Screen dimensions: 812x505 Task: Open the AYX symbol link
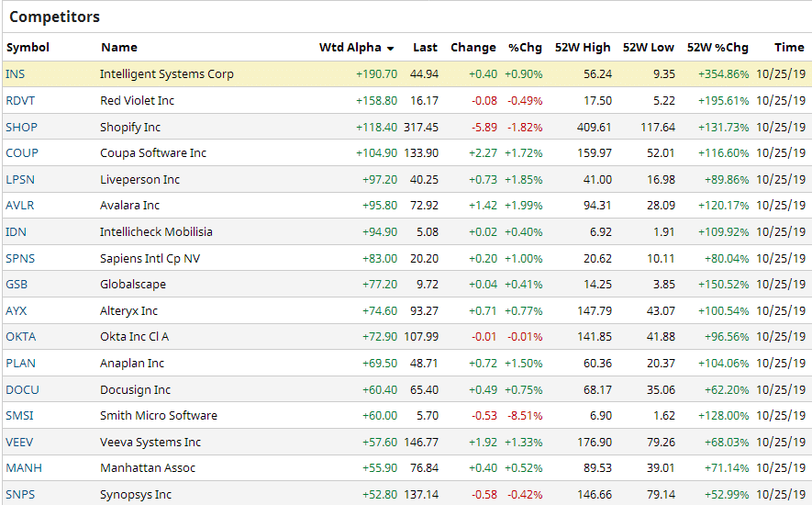16,311
